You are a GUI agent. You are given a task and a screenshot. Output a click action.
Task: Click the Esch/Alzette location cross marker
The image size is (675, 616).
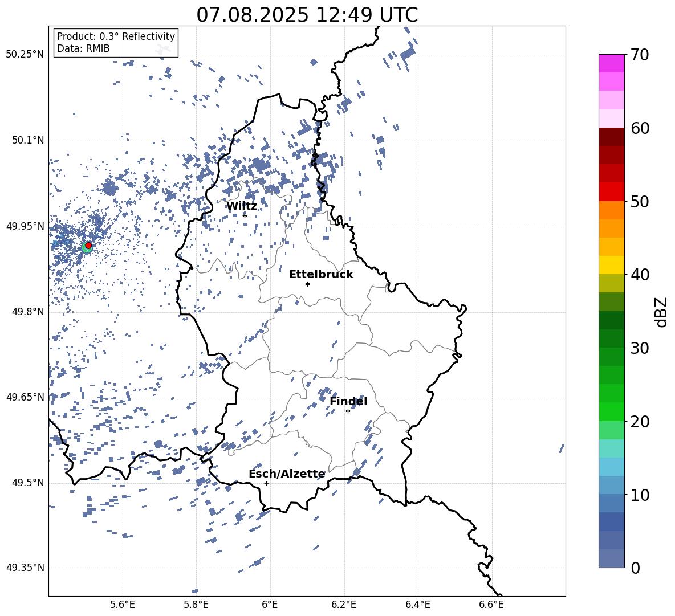[x=266, y=483]
